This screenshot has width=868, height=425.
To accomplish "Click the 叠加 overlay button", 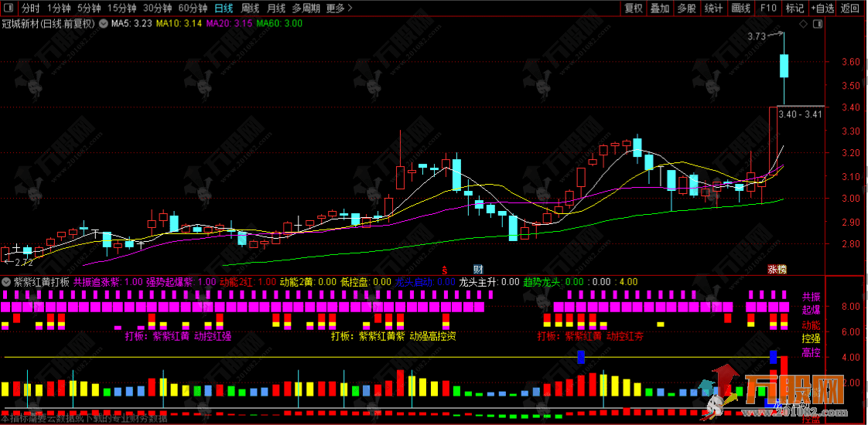I will pos(660,8).
